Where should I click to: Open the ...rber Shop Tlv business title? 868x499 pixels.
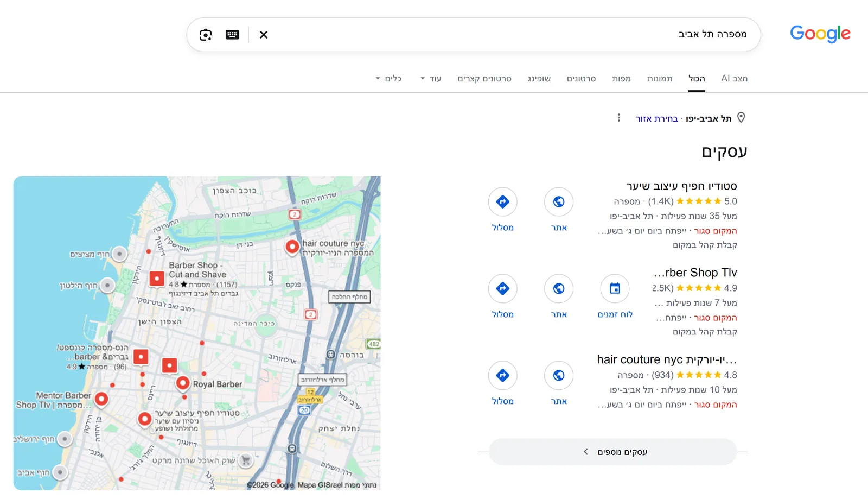pyautogui.click(x=695, y=273)
